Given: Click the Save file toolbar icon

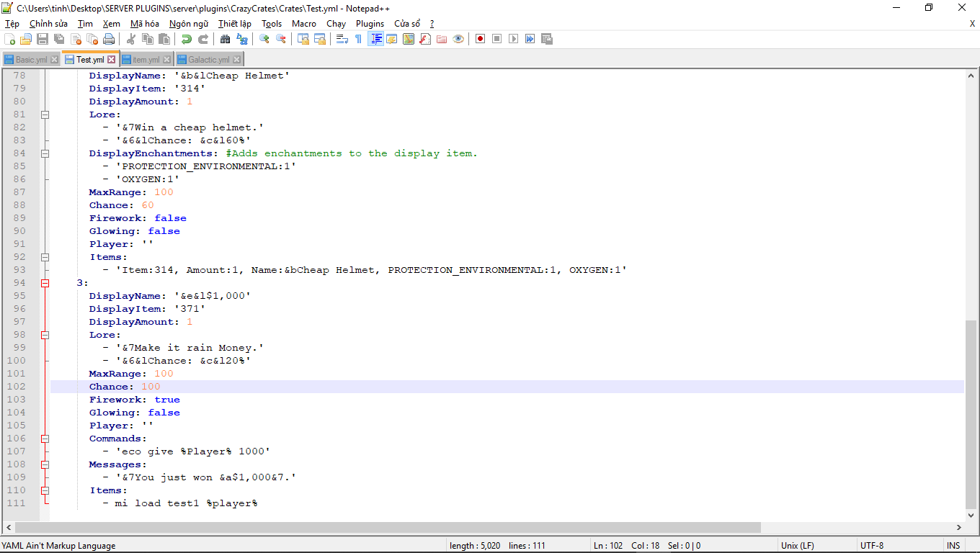Looking at the screenshot, I should coord(43,39).
